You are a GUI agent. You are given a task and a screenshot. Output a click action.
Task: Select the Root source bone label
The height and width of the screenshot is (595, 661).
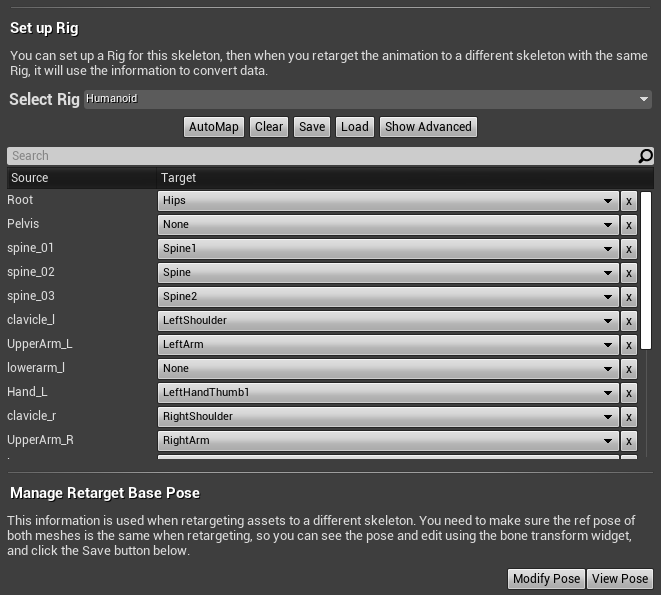pyautogui.click(x=20, y=200)
